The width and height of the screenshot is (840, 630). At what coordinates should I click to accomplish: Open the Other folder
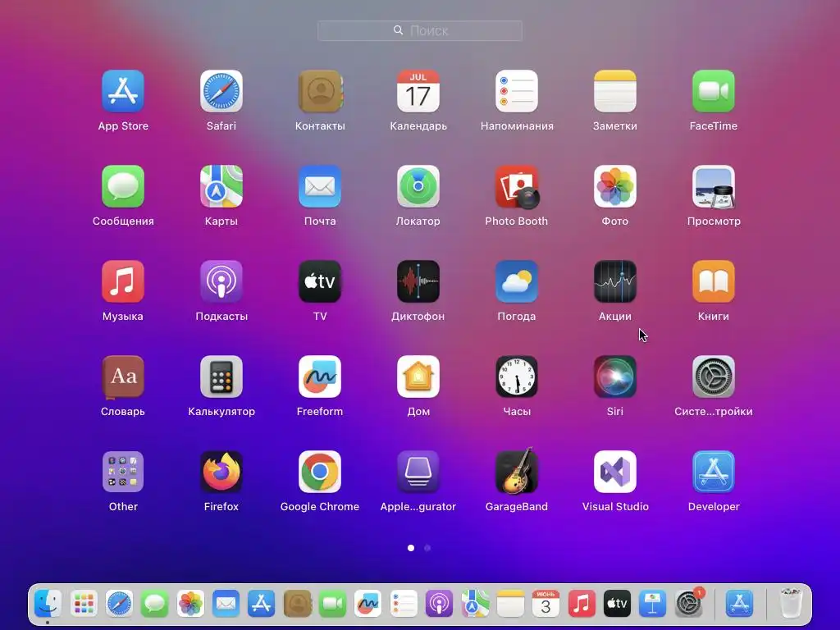click(x=123, y=472)
